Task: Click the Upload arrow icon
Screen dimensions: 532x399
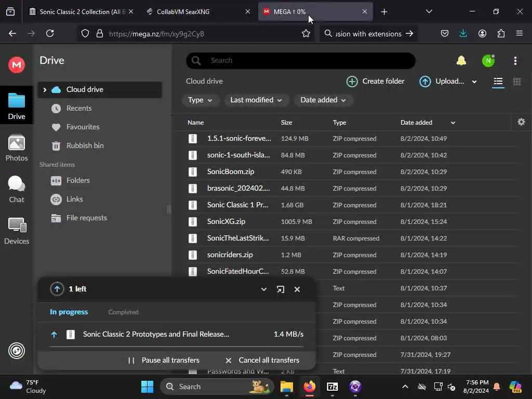Action: tap(425, 82)
